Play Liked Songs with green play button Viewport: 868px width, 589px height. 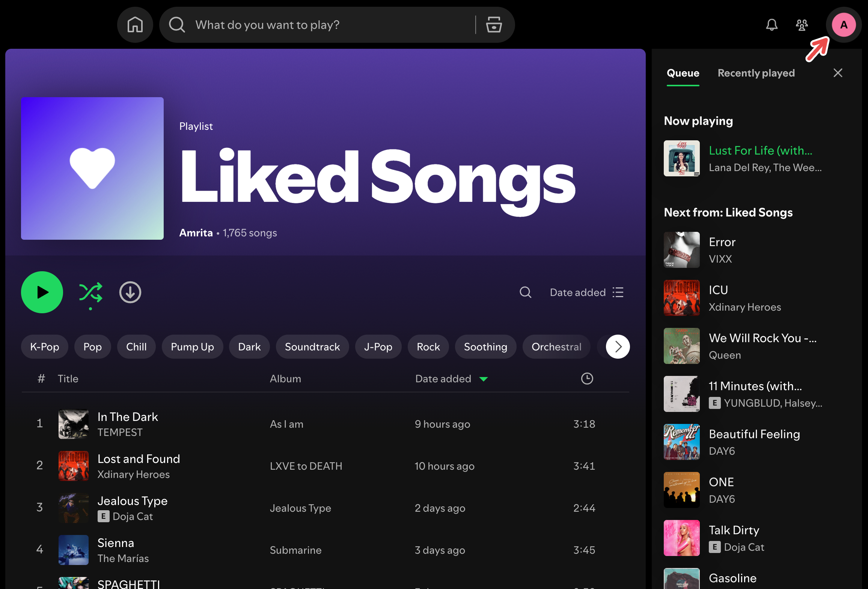coord(42,292)
